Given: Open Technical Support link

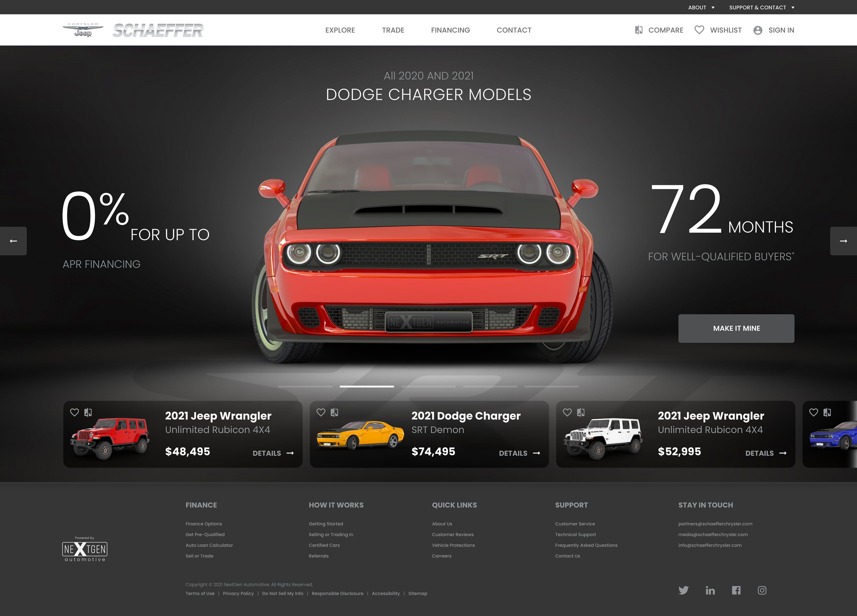Looking at the screenshot, I should [575, 534].
